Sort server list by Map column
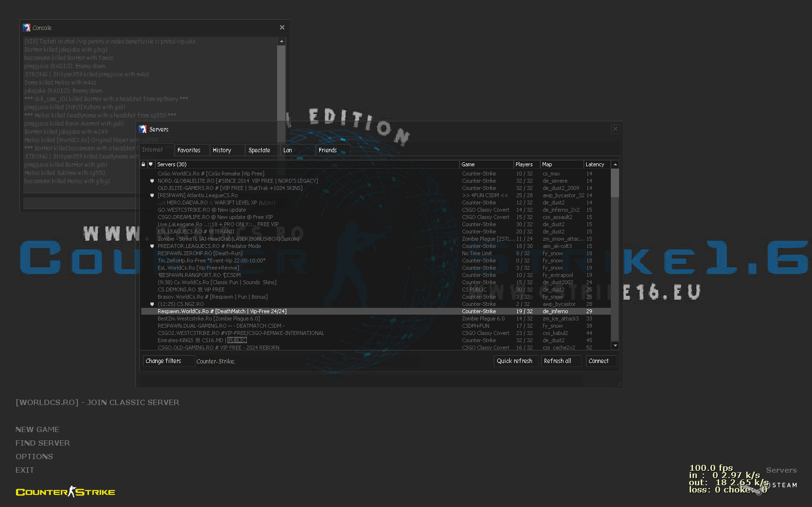 pos(561,164)
